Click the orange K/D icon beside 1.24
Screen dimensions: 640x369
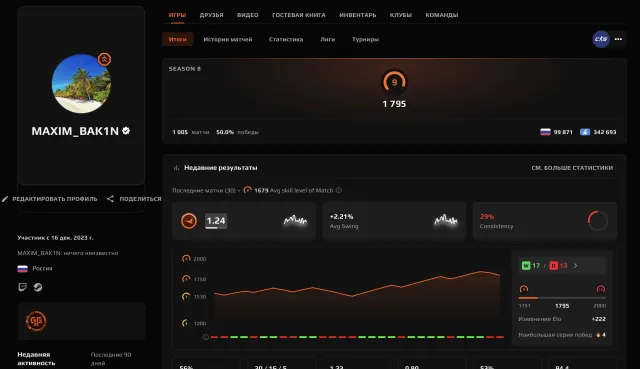point(189,221)
